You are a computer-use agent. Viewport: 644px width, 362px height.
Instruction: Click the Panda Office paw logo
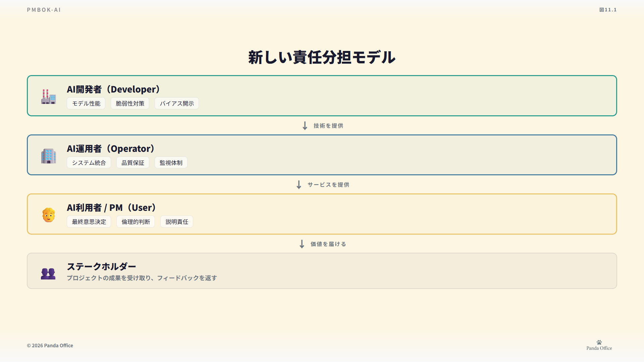[x=599, y=343]
